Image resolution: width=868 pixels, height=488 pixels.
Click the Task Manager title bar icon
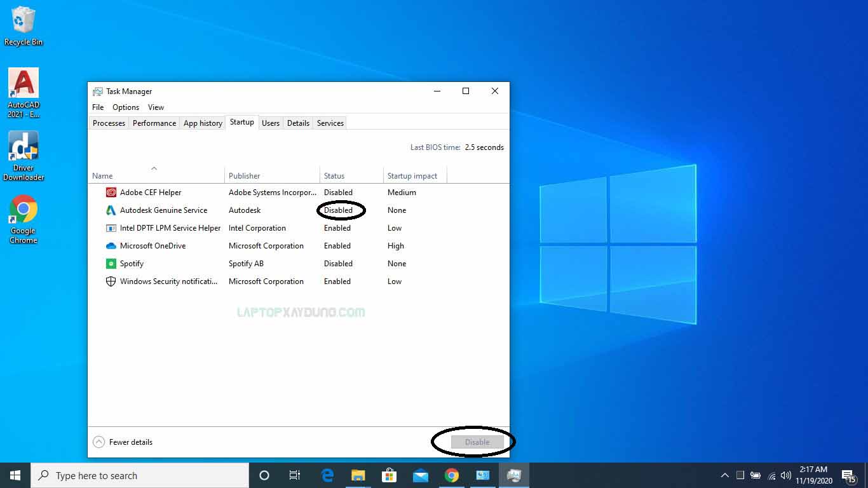pyautogui.click(x=97, y=91)
